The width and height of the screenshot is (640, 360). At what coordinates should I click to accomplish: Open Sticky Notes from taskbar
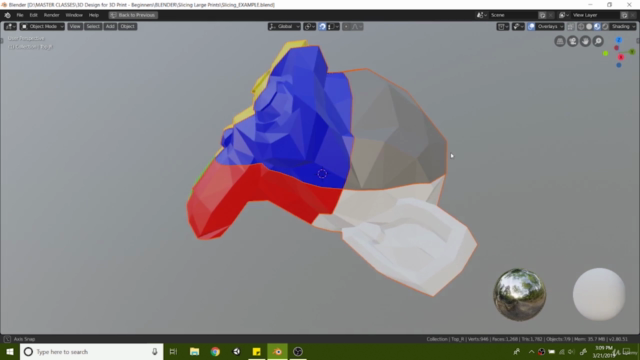[x=256, y=352]
